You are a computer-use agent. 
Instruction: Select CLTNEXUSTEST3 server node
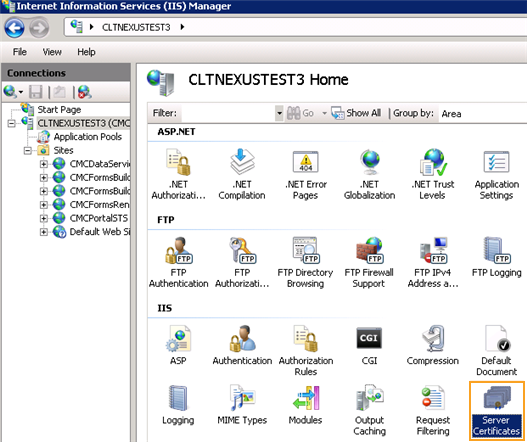tap(83, 123)
